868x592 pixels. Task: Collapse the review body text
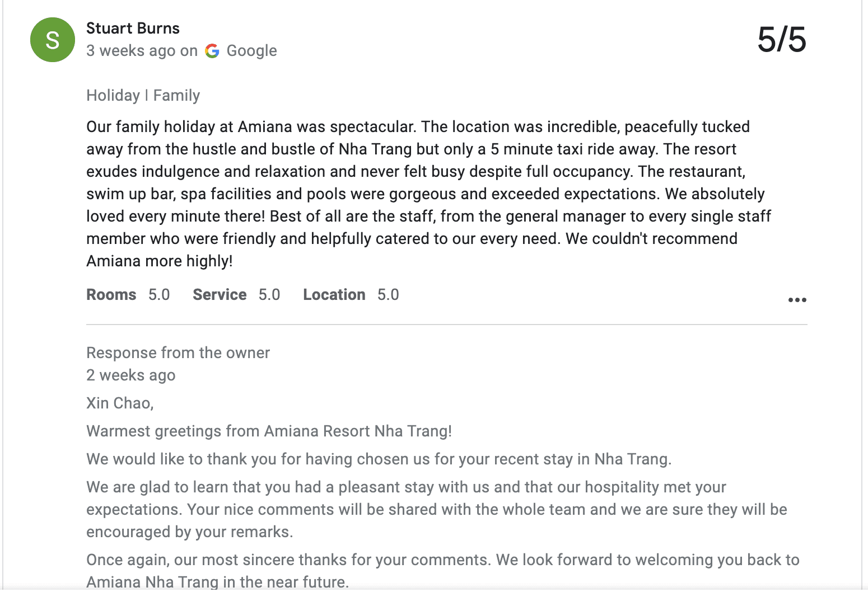[x=428, y=193]
